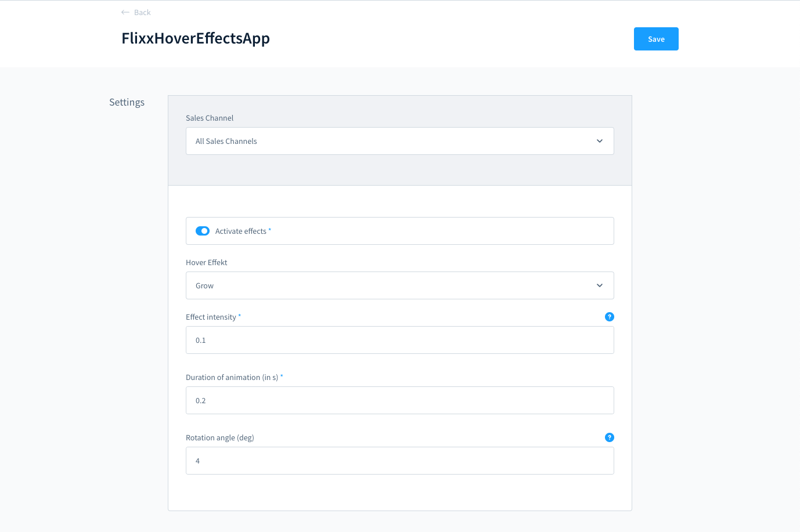Click the Duration of animation input field
Viewport: 800px width, 532px height.
coord(399,400)
